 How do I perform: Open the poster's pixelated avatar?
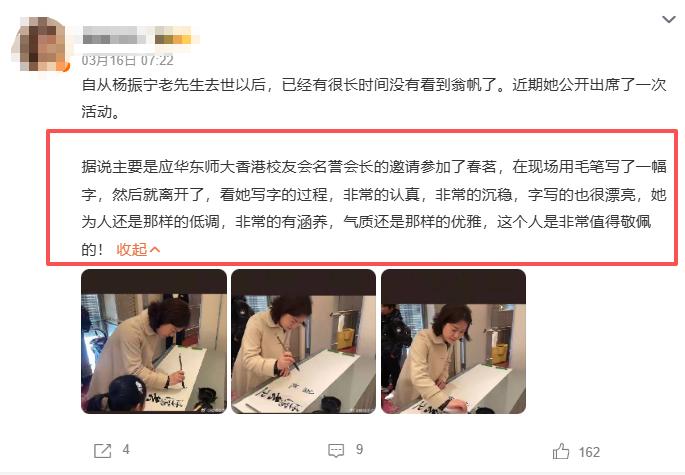38,43
